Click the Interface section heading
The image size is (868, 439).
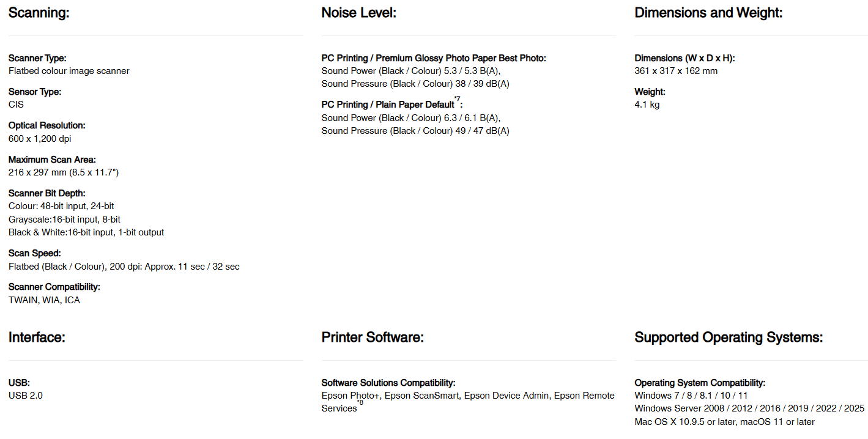(37, 337)
